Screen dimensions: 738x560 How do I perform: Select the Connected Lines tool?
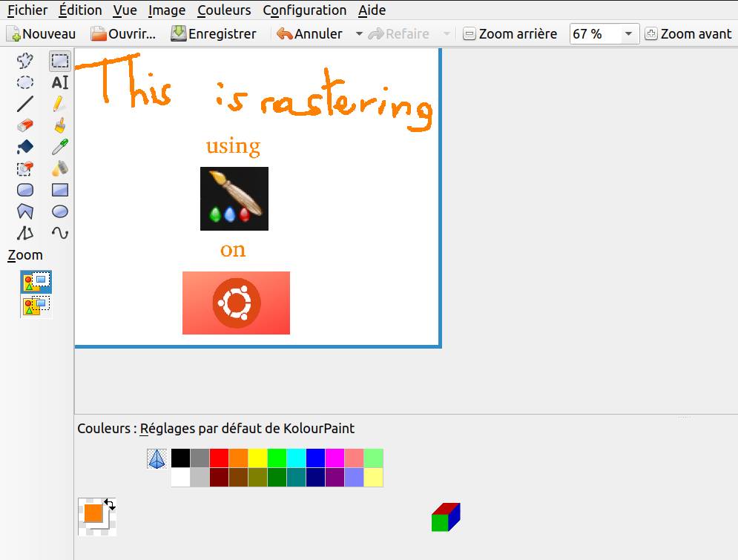[x=25, y=233]
